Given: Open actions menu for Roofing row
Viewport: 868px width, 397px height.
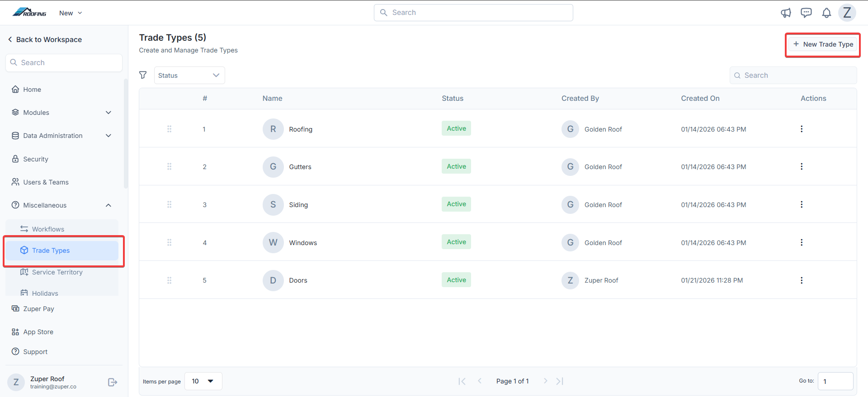Looking at the screenshot, I should [x=802, y=129].
